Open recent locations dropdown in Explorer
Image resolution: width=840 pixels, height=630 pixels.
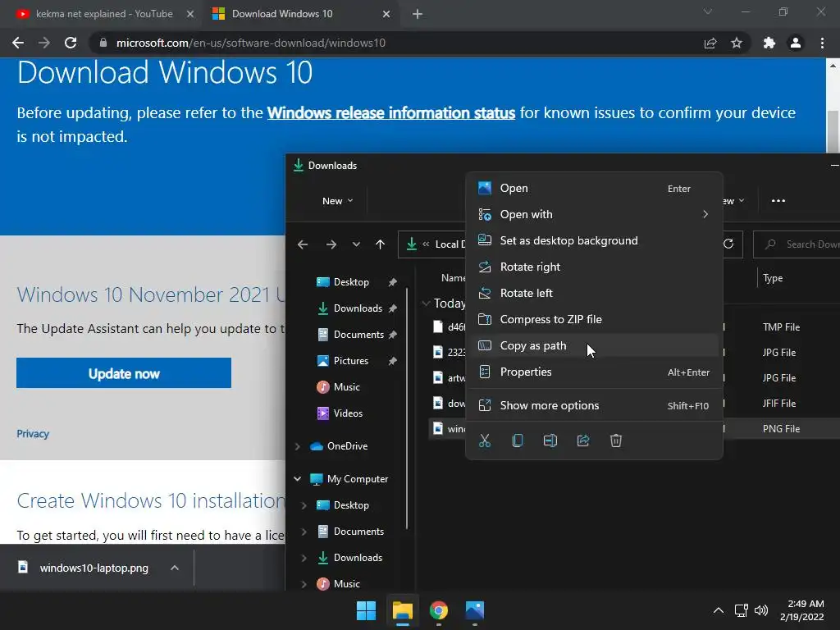[356, 244]
